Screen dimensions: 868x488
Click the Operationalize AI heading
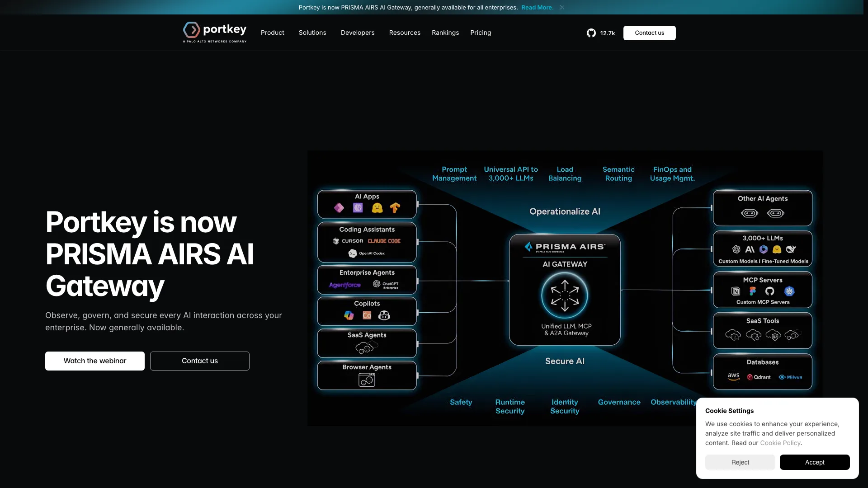pyautogui.click(x=565, y=211)
